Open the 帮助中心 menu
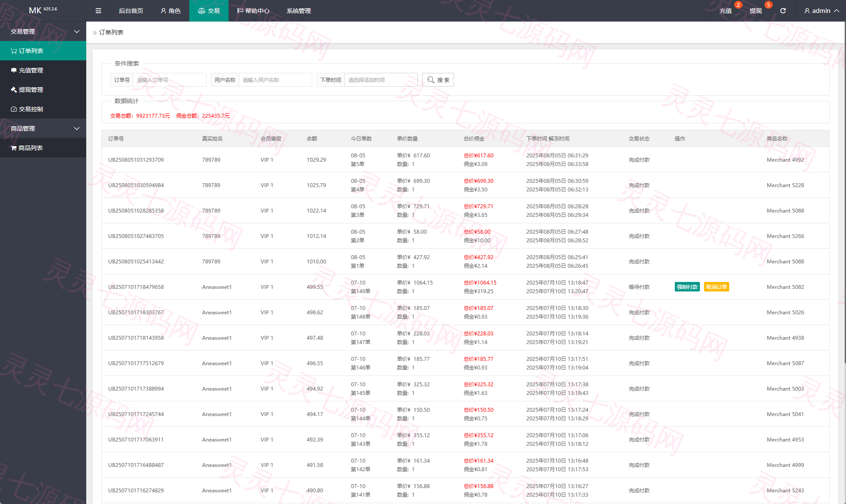 pyautogui.click(x=253, y=11)
